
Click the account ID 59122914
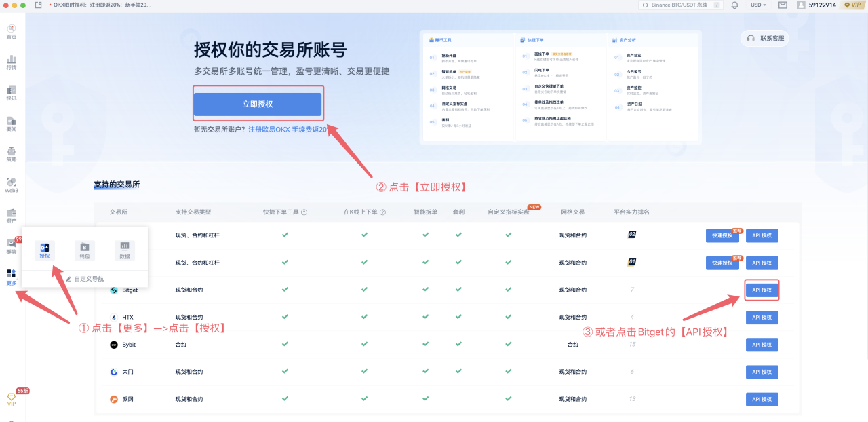coord(822,5)
